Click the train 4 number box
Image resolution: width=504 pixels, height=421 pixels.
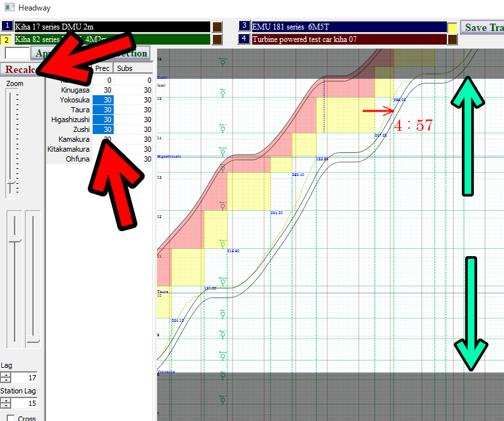pos(244,39)
